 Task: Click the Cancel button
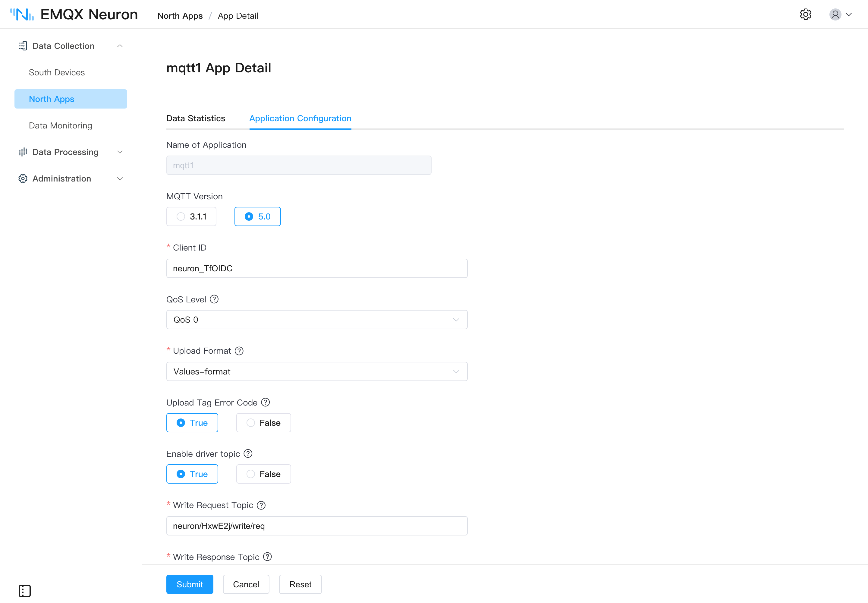pyautogui.click(x=246, y=584)
